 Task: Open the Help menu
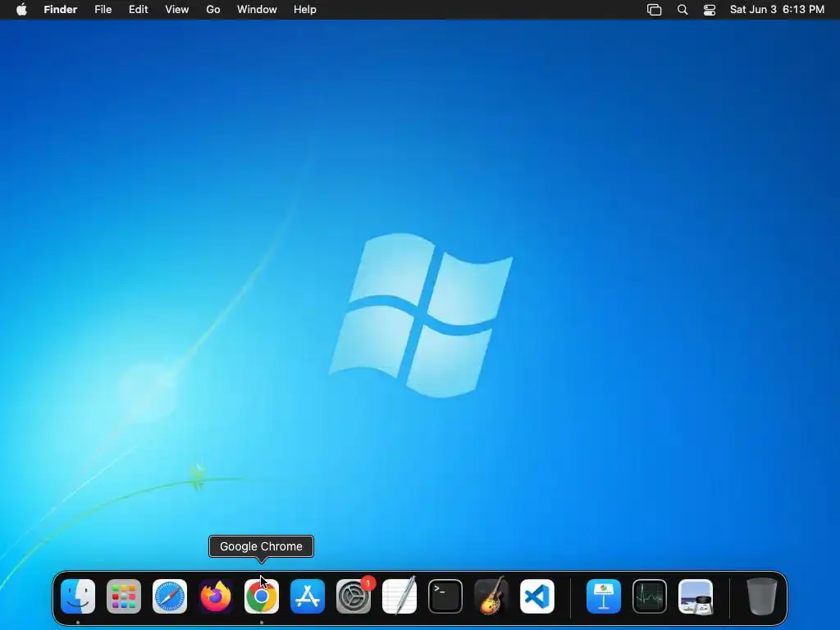(305, 10)
